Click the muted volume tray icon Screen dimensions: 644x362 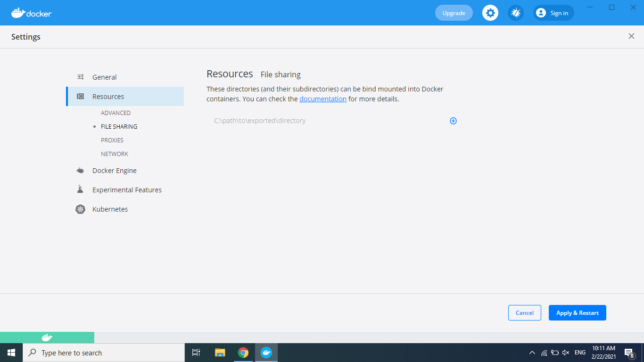tap(566, 353)
